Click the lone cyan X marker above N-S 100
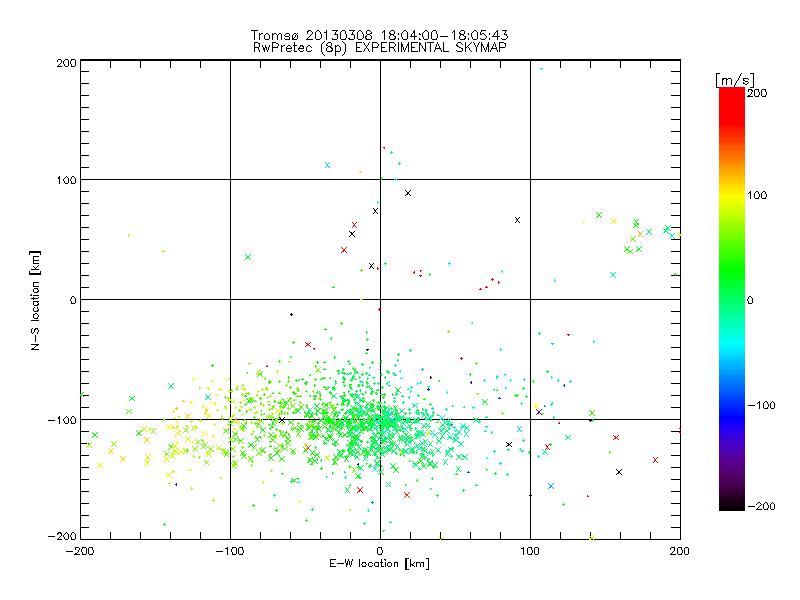Image resolution: width=800 pixels, height=600 pixels. coord(328,165)
